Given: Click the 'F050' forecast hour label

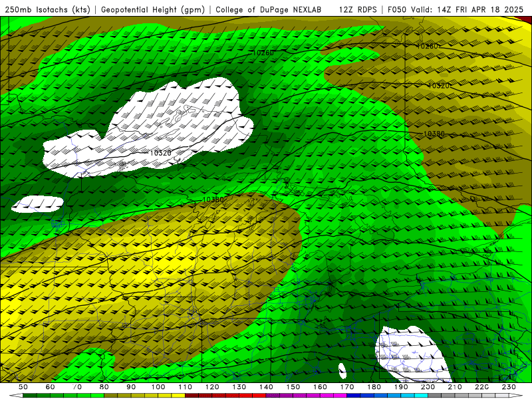Looking at the screenshot, I should click(x=396, y=9).
